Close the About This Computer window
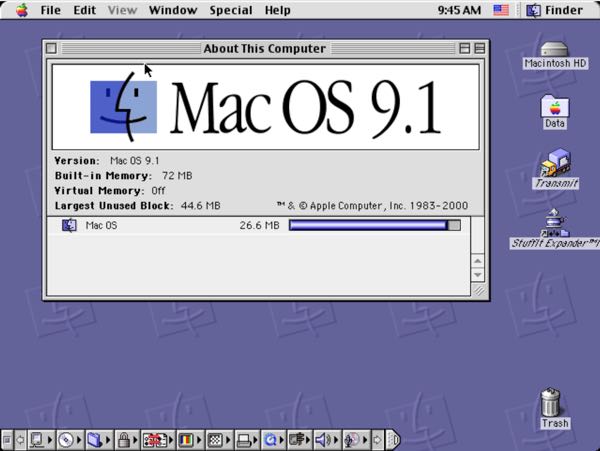600x451 pixels. click(x=51, y=49)
